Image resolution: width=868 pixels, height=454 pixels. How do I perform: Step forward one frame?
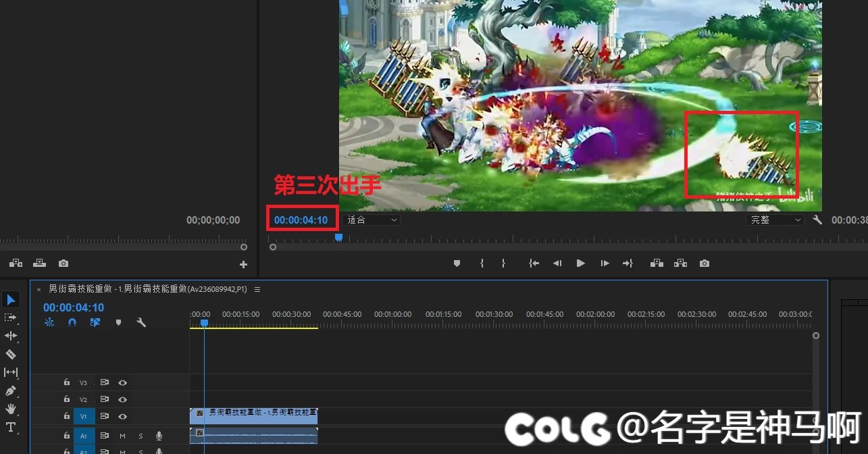605,263
